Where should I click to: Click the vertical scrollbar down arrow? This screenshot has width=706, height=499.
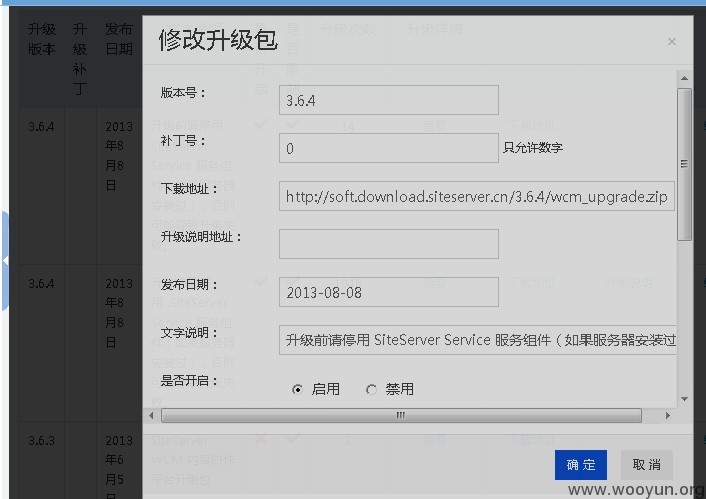click(684, 399)
